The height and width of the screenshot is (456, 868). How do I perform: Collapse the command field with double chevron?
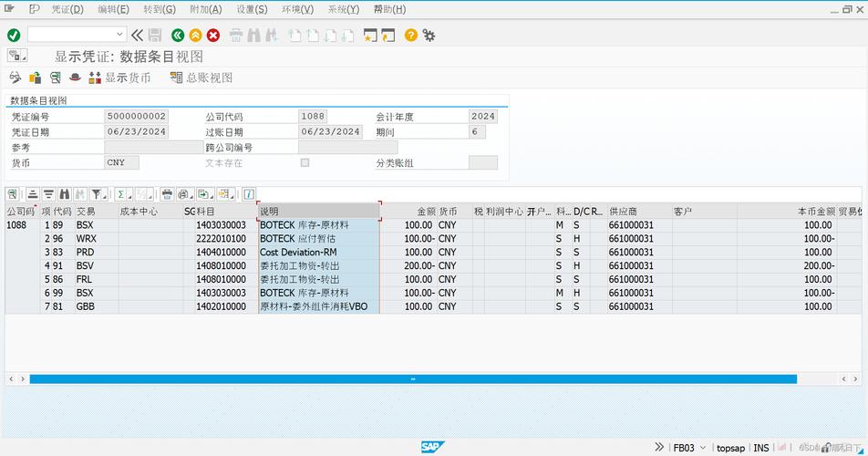point(137,36)
